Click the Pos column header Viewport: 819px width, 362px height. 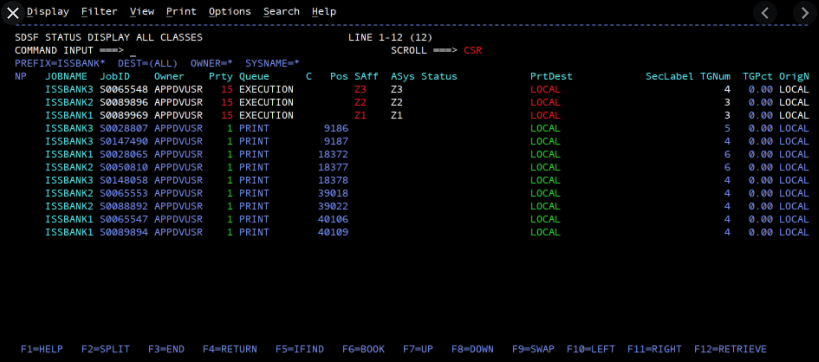339,76
